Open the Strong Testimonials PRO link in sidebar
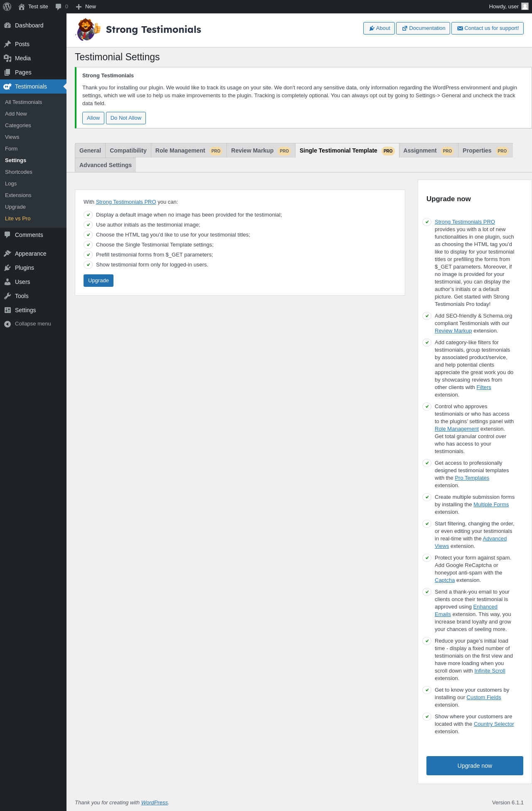The image size is (532, 811). (x=465, y=222)
